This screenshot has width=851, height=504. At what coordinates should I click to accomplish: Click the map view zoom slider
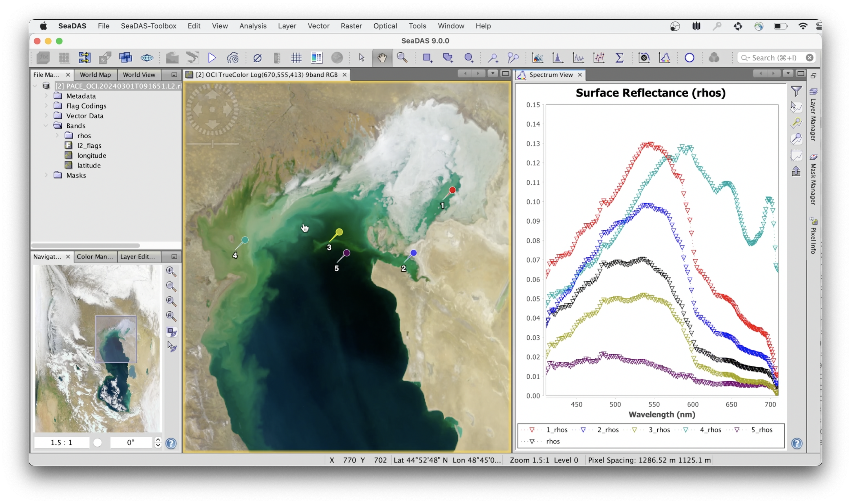tap(212, 144)
